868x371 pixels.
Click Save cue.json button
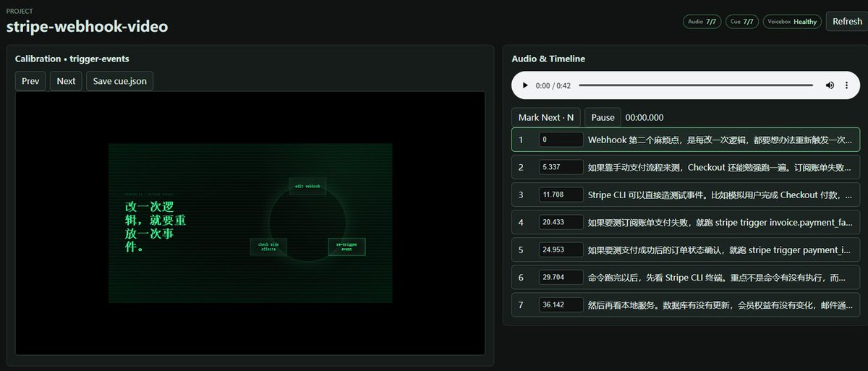coord(119,81)
